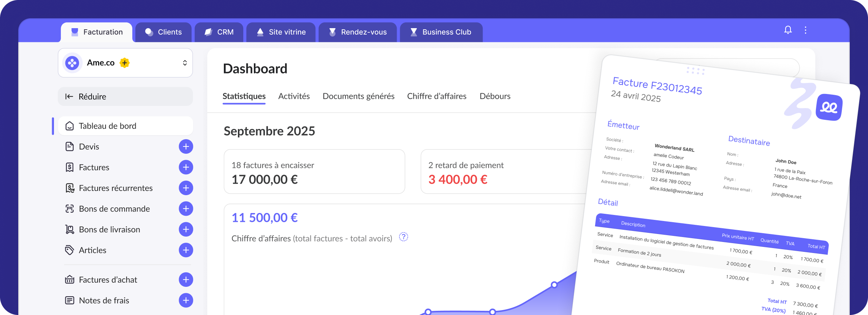Viewport: 868px width, 315px height.
Task: Click the Ordinateur de bureau PASOKON row
Action: point(708,274)
